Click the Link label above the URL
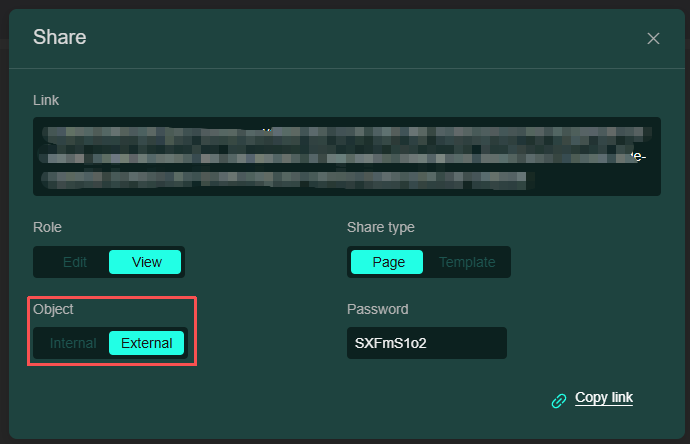The image size is (690, 444). [x=46, y=100]
